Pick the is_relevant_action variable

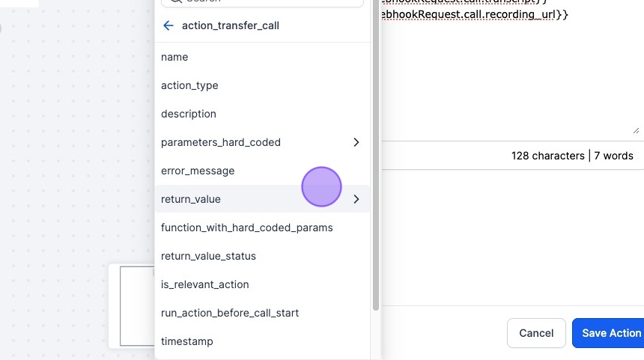(205, 284)
